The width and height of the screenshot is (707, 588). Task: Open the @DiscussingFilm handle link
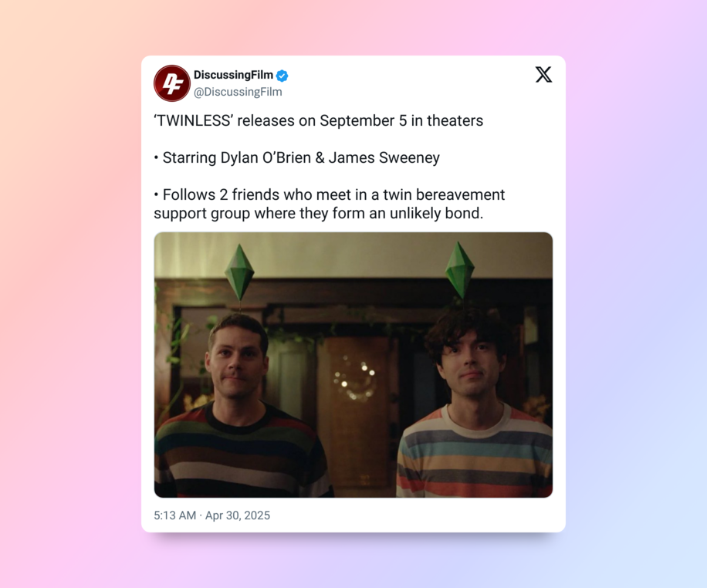pos(238,92)
